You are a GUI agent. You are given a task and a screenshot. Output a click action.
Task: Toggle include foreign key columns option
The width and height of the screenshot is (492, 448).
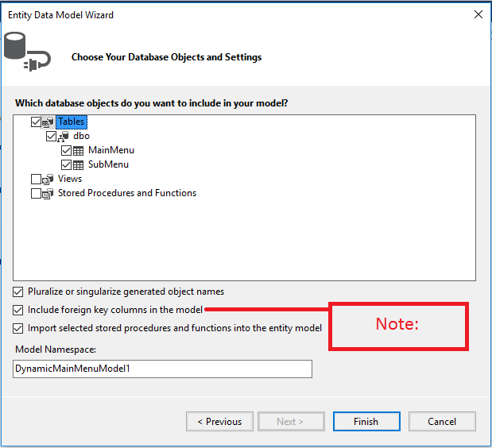pyautogui.click(x=18, y=310)
